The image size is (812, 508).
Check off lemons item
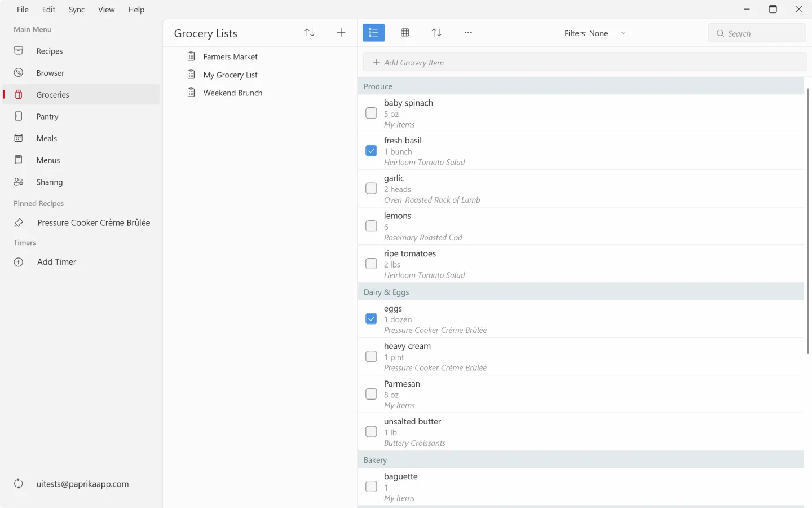pos(371,226)
